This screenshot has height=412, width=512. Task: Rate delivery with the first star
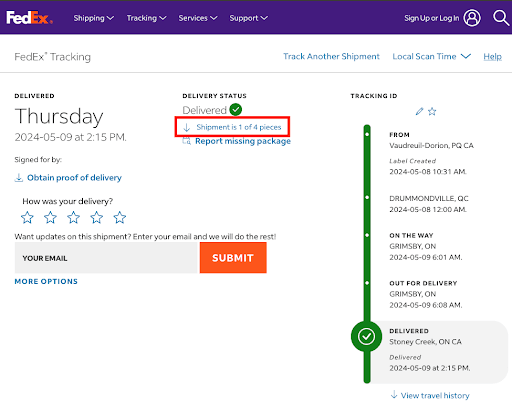[x=27, y=217]
